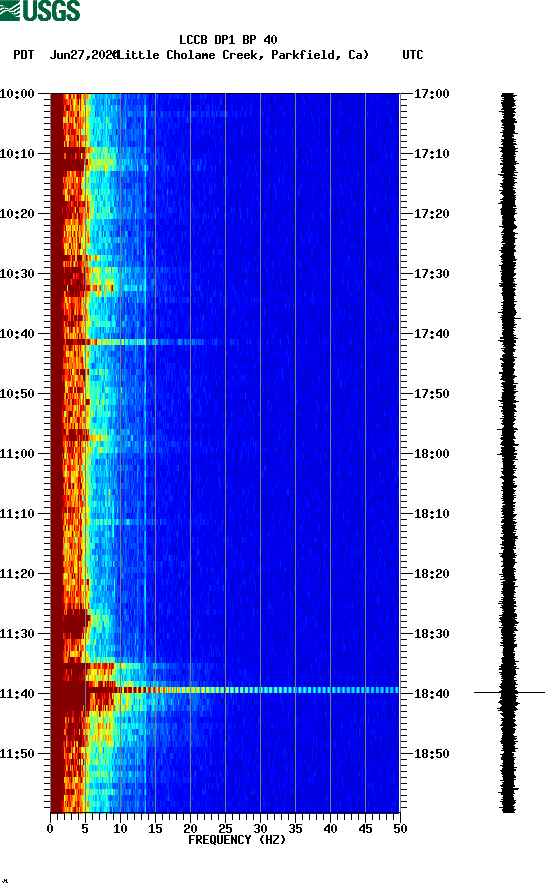Image resolution: width=552 pixels, height=892 pixels.
Task: Click the '18:20' UTC time label
Action: coord(431,574)
